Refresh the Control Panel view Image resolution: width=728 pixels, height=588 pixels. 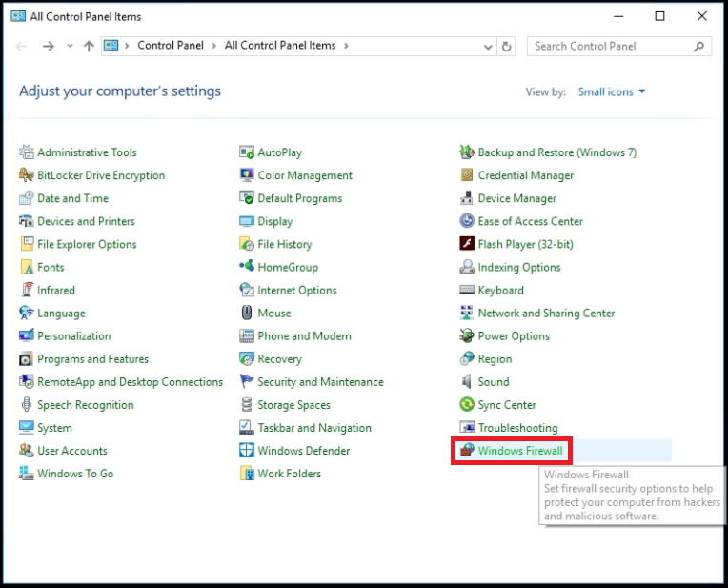click(x=507, y=46)
